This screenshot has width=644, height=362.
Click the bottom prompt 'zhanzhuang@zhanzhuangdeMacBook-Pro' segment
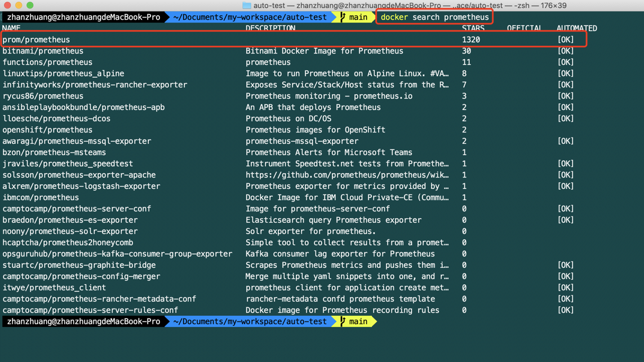click(83, 321)
